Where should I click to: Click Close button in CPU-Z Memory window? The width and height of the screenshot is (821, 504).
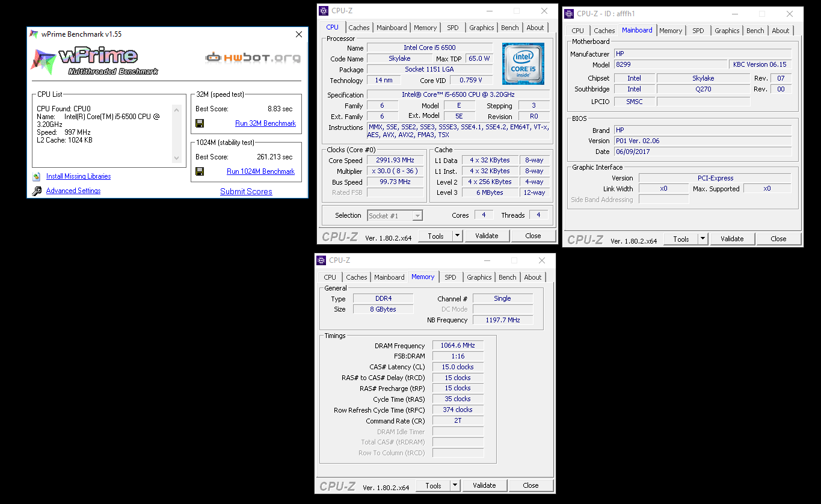click(530, 485)
